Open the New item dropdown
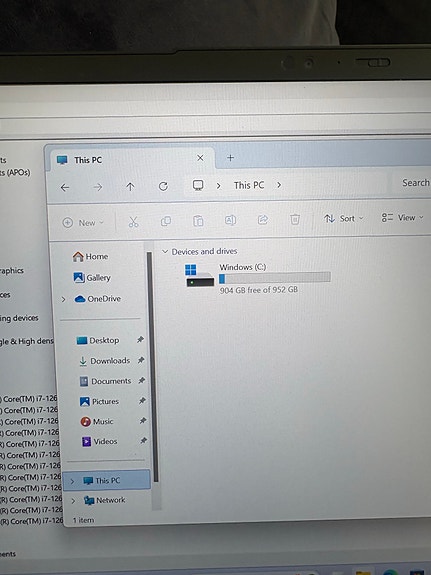 click(x=83, y=223)
